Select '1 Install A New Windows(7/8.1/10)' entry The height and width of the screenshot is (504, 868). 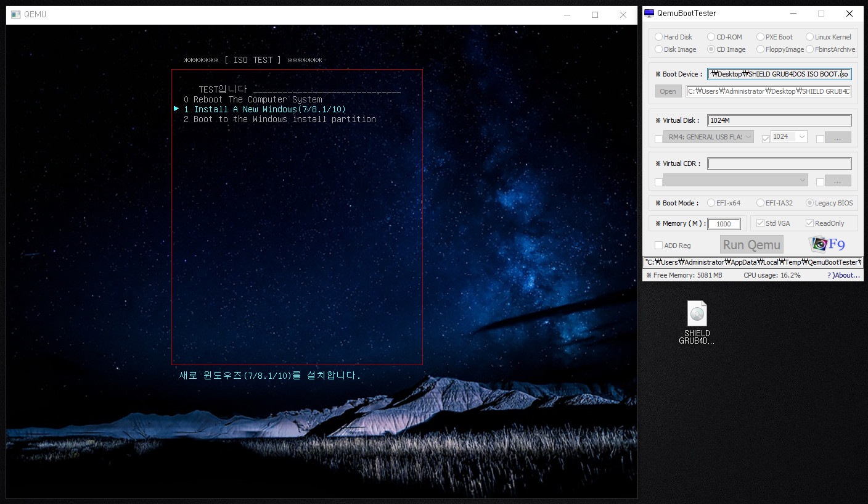264,109
